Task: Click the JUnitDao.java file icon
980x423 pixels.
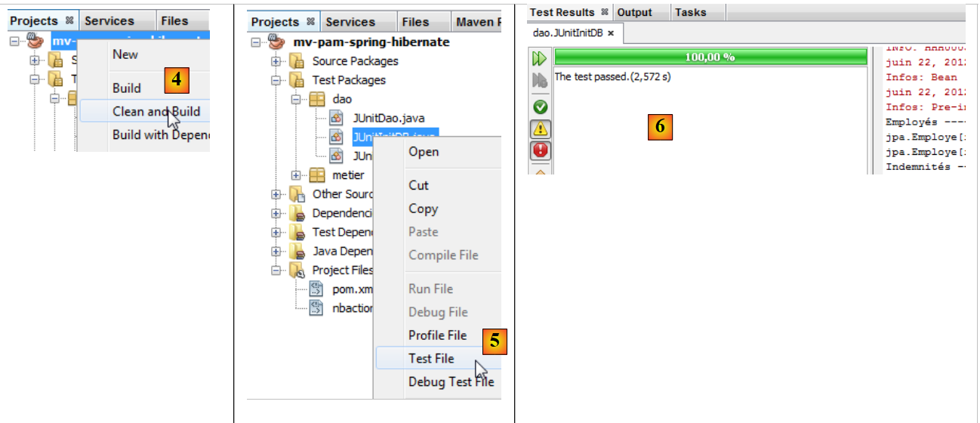Action: click(337, 119)
